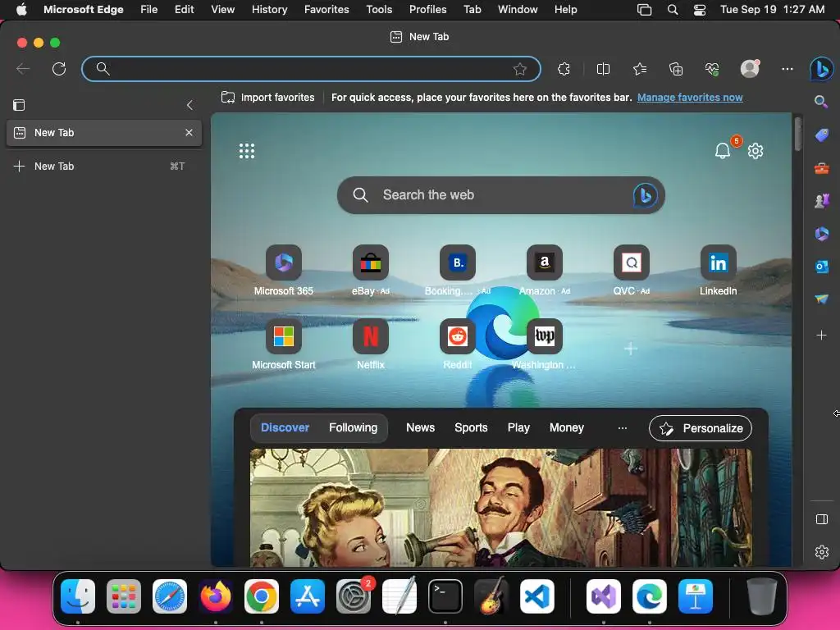Open the notifications bell
The image size is (840, 630).
coord(723,151)
